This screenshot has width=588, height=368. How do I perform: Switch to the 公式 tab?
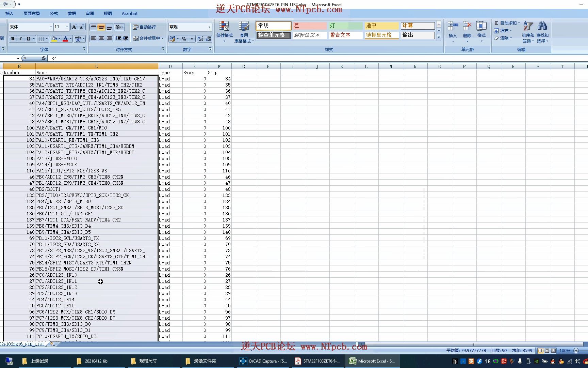(x=54, y=14)
